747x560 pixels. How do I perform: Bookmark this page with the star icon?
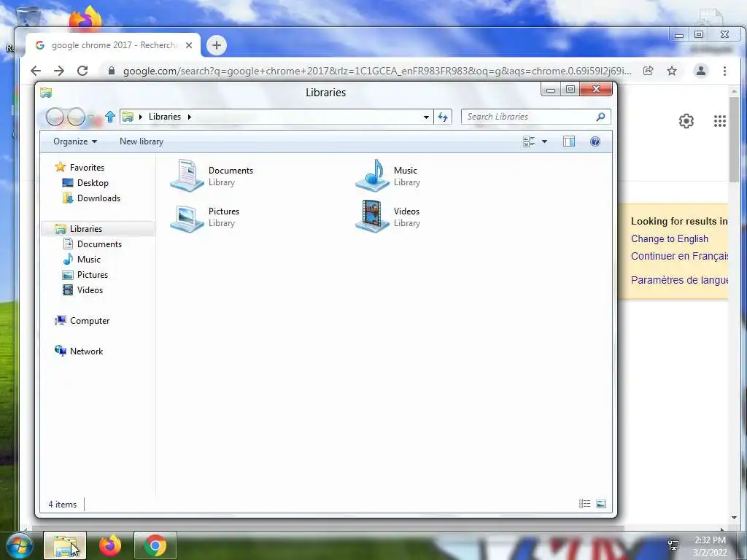(x=672, y=71)
